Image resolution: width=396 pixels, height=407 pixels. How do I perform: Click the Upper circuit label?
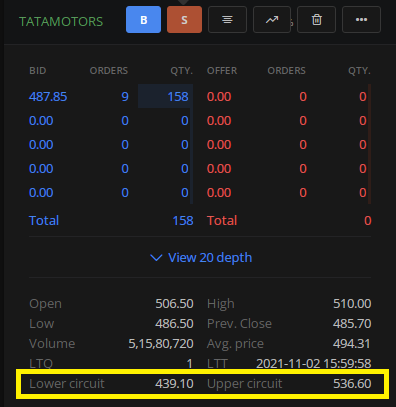pyautogui.click(x=245, y=384)
